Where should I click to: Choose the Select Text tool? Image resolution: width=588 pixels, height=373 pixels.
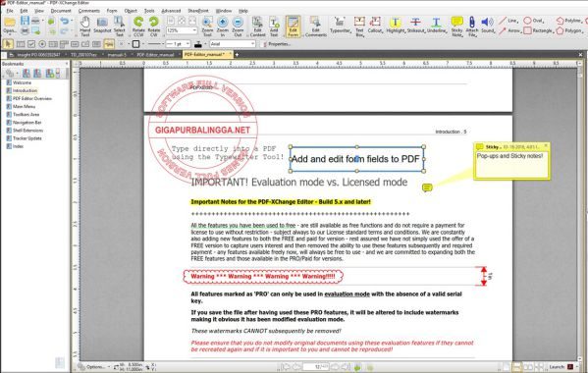coord(119,27)
